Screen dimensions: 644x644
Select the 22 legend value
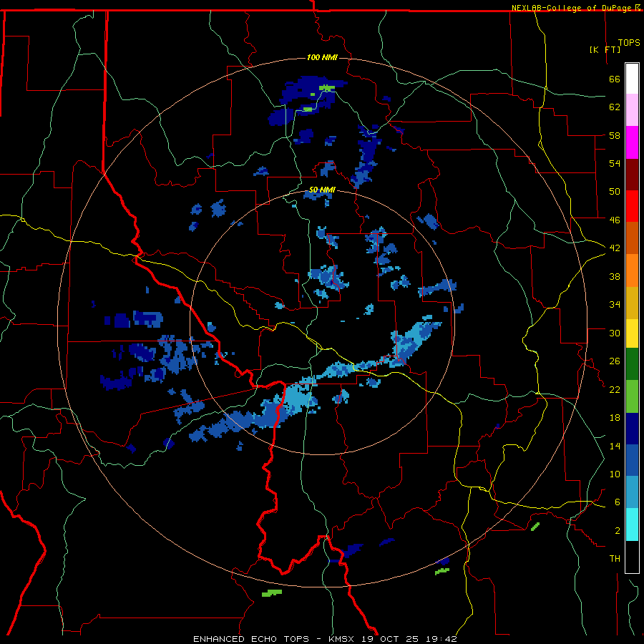(x=615, y=389)
